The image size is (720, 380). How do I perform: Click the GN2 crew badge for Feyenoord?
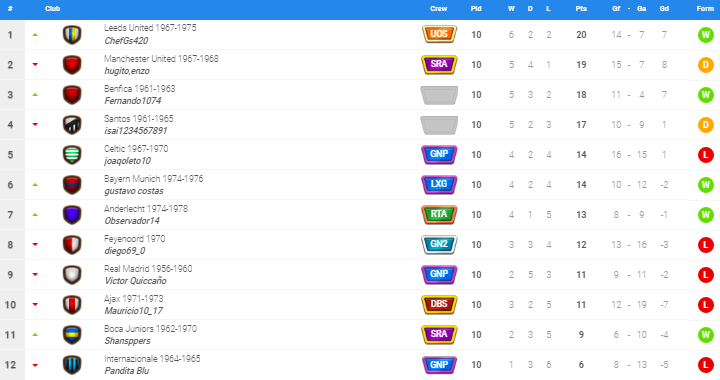click(x=439, y=245)
